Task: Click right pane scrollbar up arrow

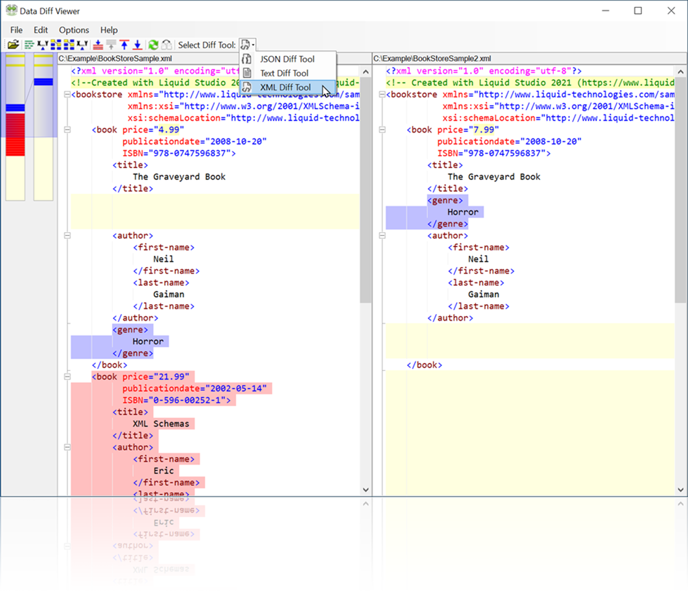Action: [681, 72]
